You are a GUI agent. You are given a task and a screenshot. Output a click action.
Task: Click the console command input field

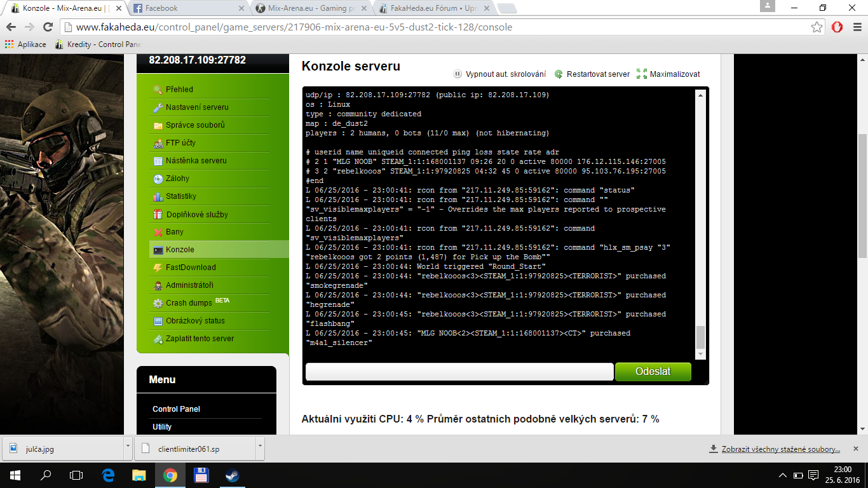[x=459, y=372]
